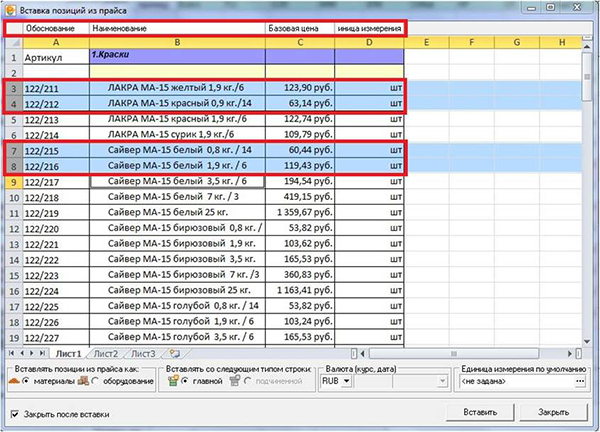Click the price cell '1 163,41 руб.'
The width and height of the screenshot is (600, 432).
tap(300, 290)
